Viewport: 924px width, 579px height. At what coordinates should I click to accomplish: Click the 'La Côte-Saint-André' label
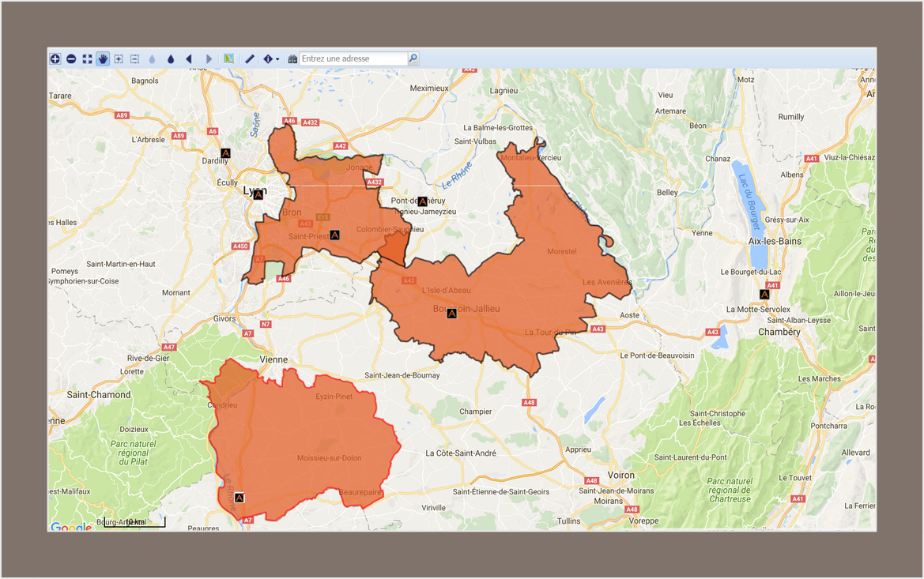pos(461,453)
